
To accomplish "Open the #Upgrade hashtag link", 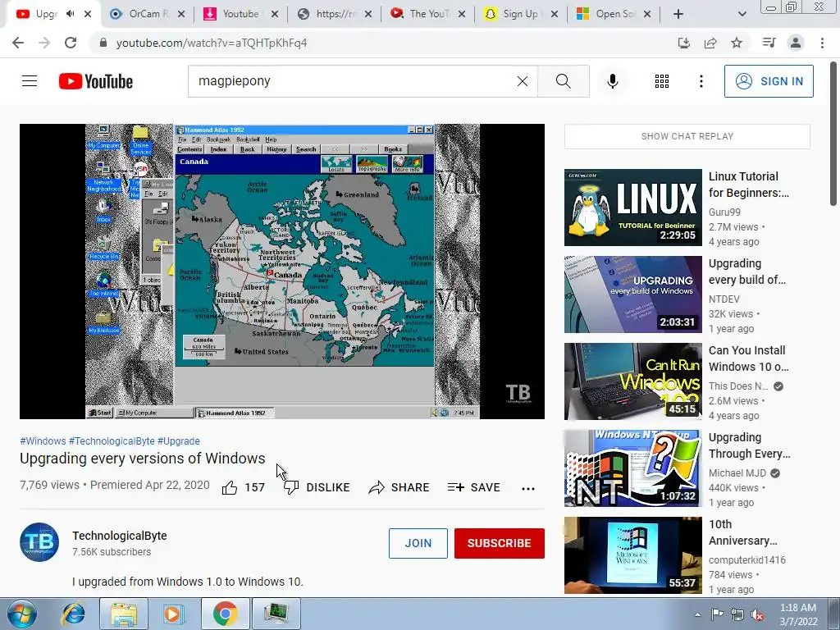I will tap(178, 441).
